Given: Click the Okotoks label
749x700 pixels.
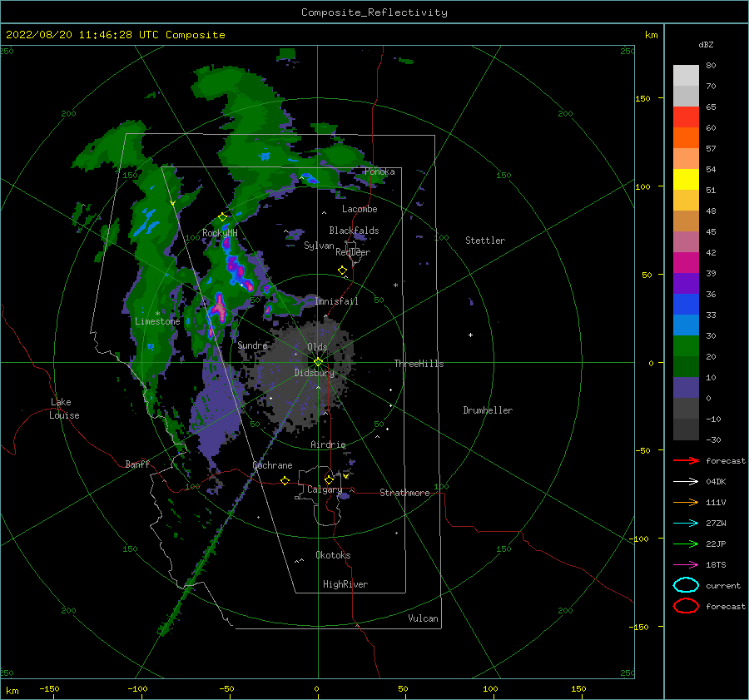Looking at the screenshot, I should (x=333, y=555).
